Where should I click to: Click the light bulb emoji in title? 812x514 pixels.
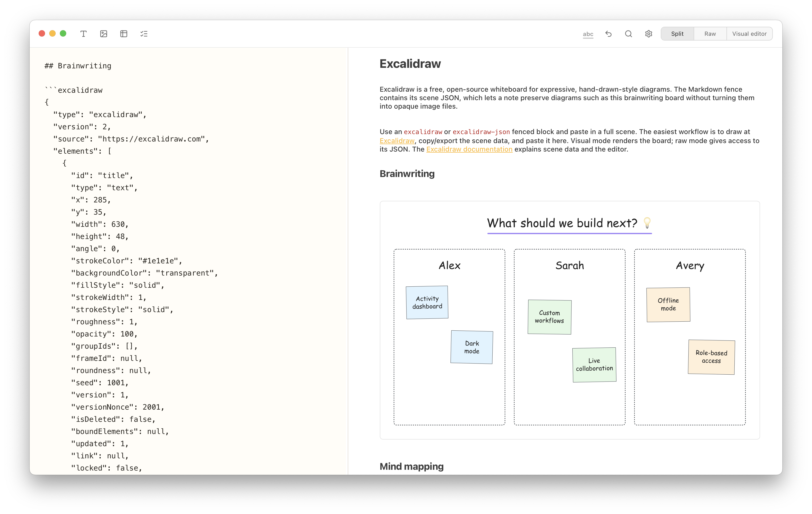coord(647,223)
